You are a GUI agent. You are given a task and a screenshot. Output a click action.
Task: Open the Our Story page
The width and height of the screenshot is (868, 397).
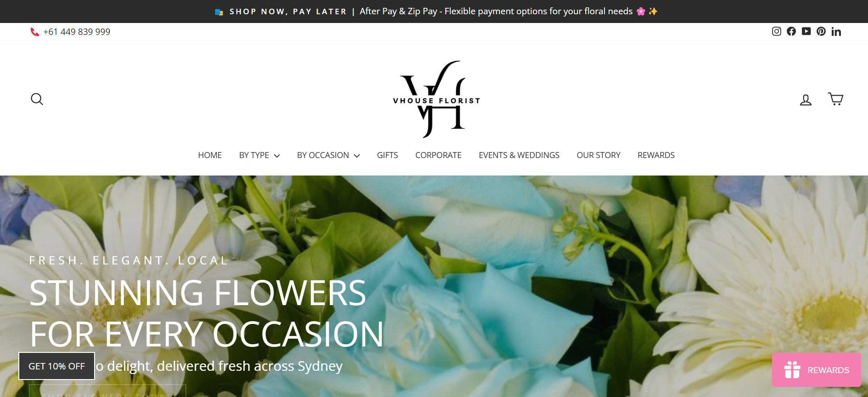click(599, 155)
